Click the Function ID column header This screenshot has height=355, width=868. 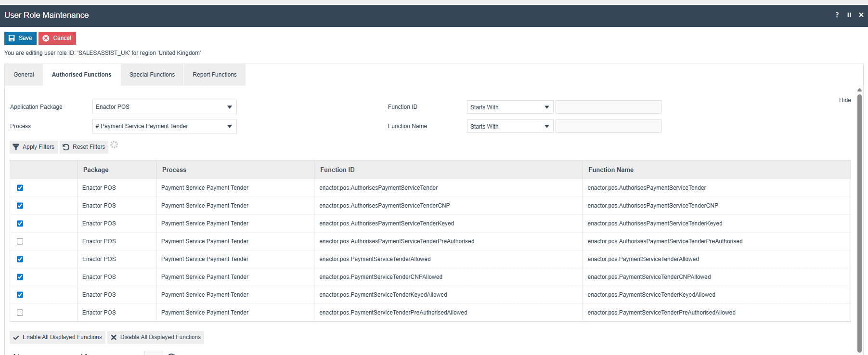[448, 170]
